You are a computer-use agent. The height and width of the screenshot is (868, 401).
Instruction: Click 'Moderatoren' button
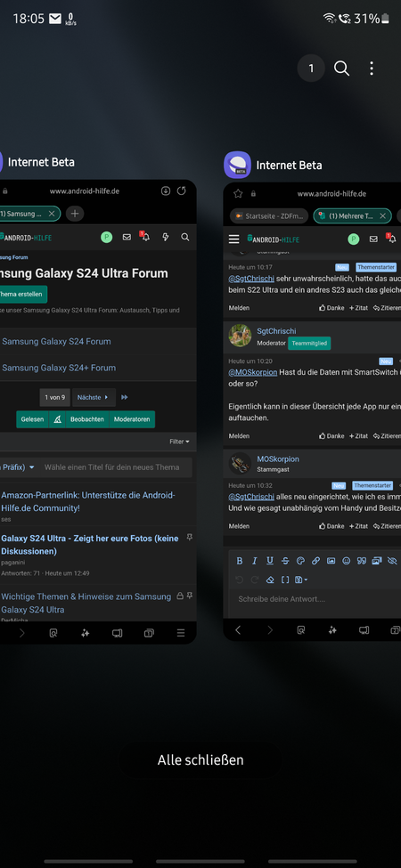[132, 419]
